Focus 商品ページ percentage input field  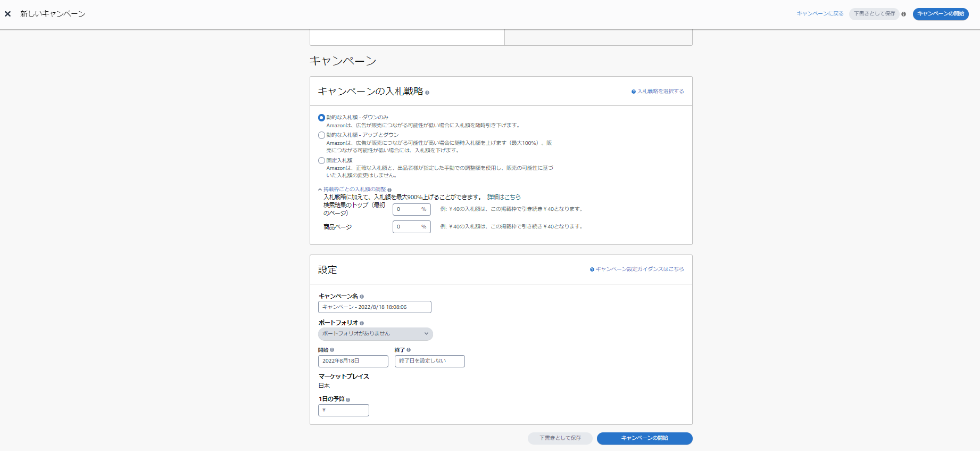pyautogui.click(x=412, y=227)
